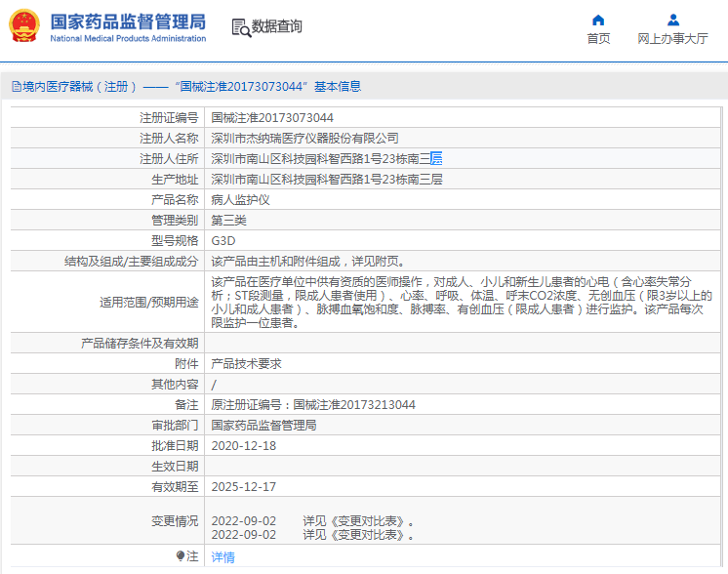
Task: Click 国家药品监督管理局 site title
Action: (x=128, y=21)
